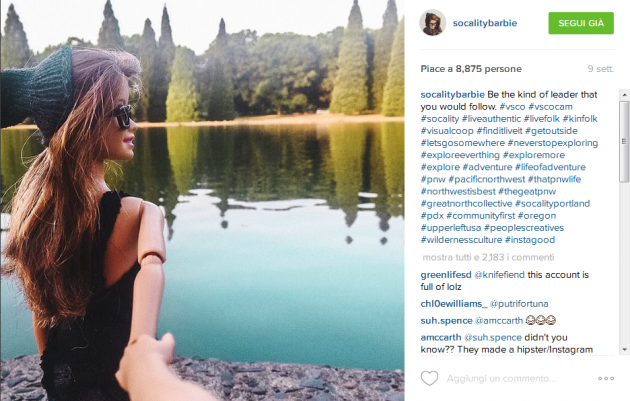The image size is (630, 401).
Task: Open the #neverstopexploring hashtag
Action: [x=552, y=143]
